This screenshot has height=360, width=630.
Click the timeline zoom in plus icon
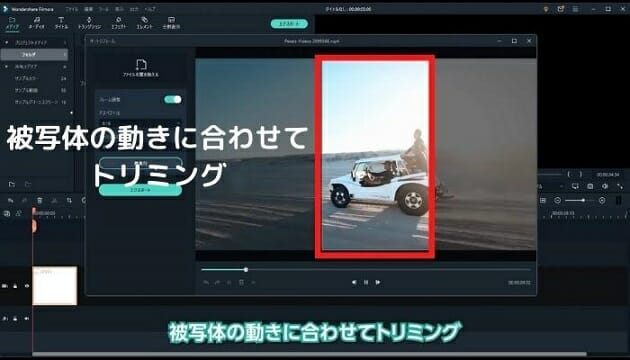(602, 200)
